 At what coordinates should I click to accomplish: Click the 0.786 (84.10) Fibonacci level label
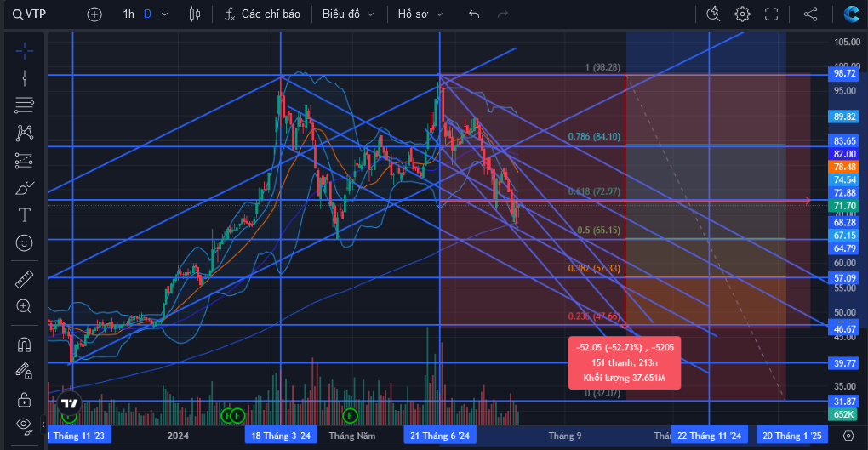[x=594, y=136]
